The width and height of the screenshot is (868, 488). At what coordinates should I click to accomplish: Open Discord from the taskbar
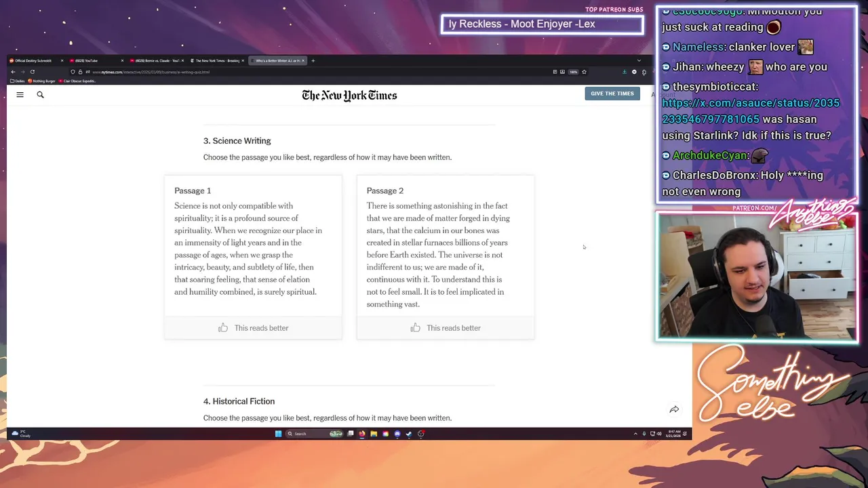397,434
